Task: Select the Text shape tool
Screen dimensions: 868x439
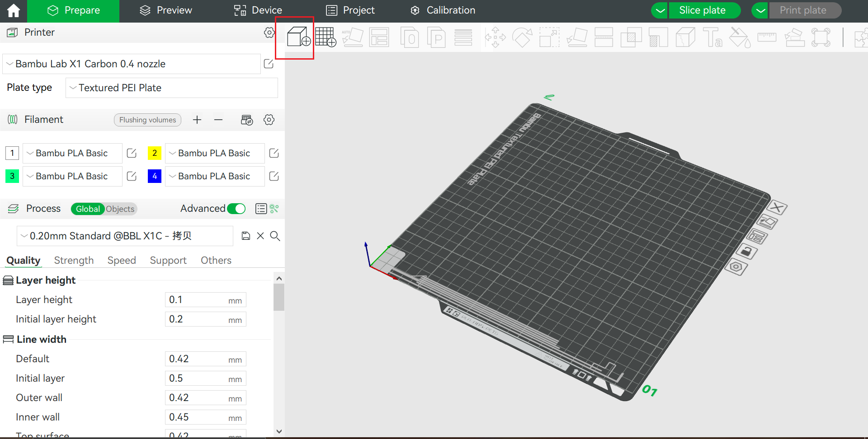Action: click(712, 37)
